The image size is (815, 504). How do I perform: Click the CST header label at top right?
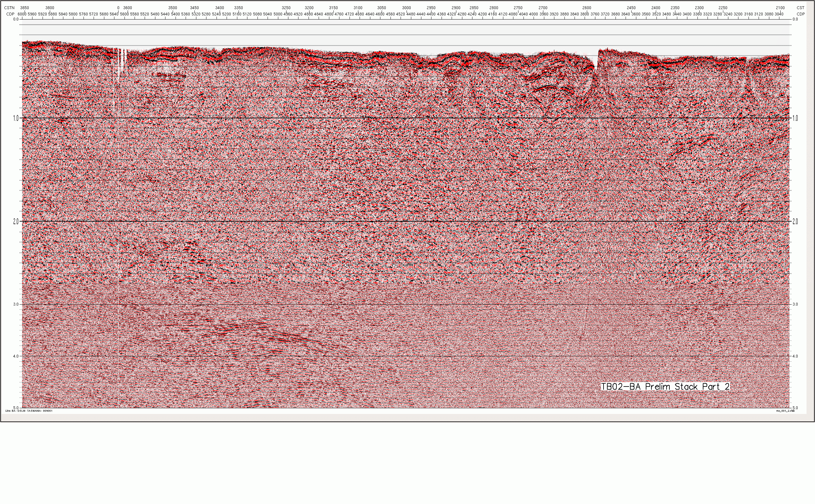tap(800, 8)
